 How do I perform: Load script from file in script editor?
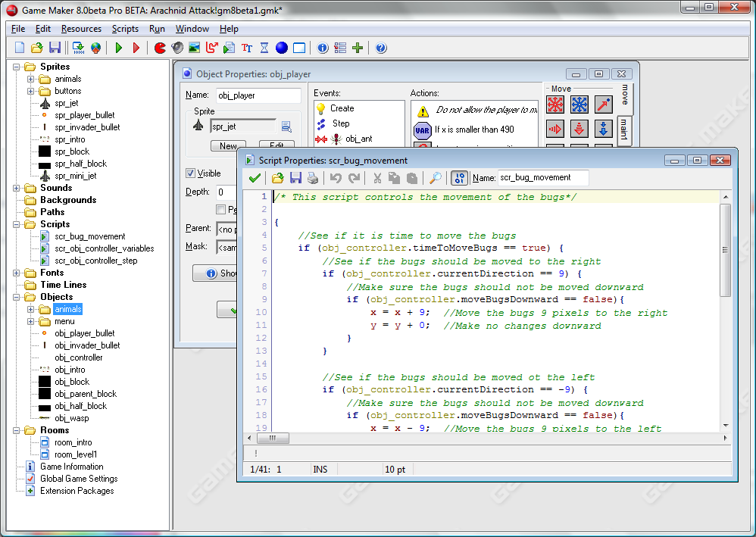click(278, 178)
